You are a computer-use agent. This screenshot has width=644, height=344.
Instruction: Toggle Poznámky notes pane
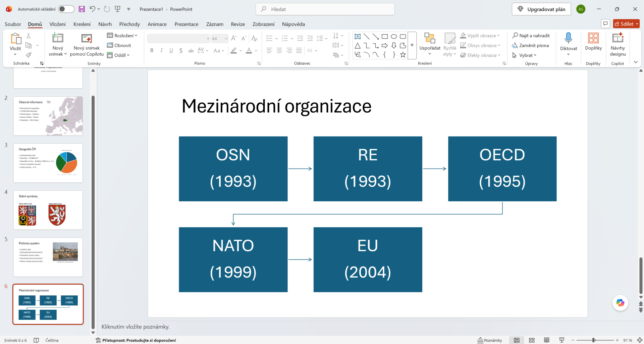[x=490, y=340]
